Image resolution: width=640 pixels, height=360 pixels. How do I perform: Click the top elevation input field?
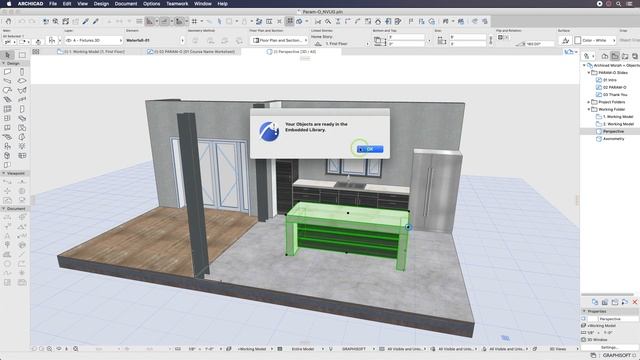407,37
